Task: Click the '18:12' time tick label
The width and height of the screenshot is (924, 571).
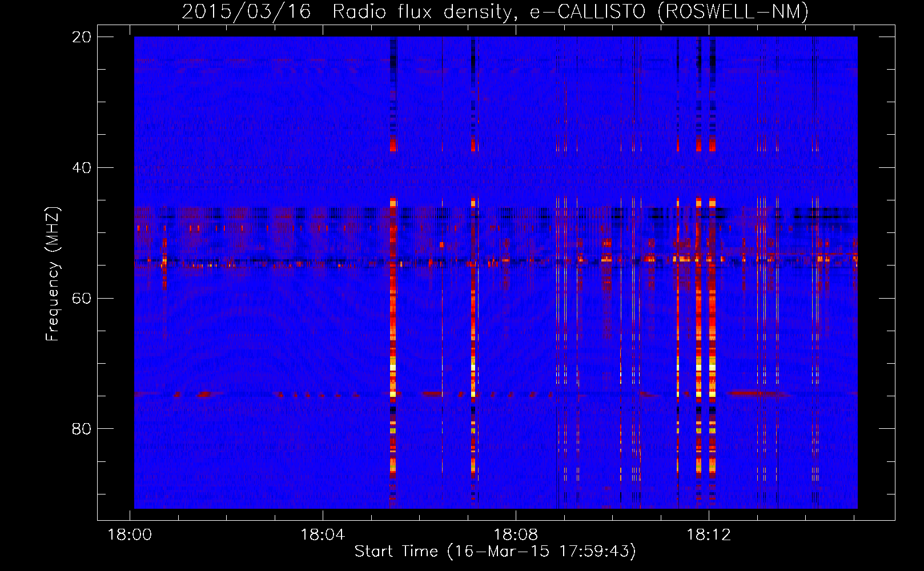Action: 709,535
